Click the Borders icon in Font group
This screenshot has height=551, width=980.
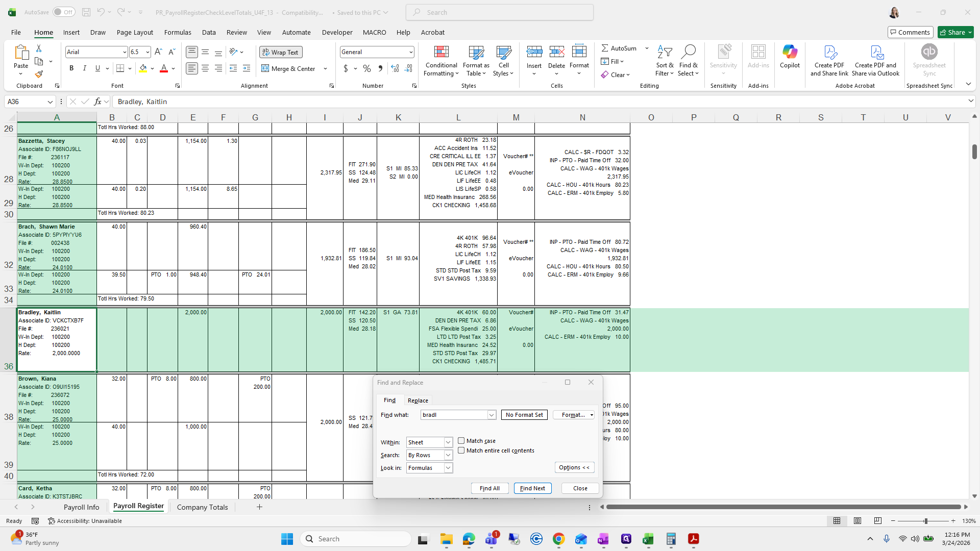click(120, 68)
